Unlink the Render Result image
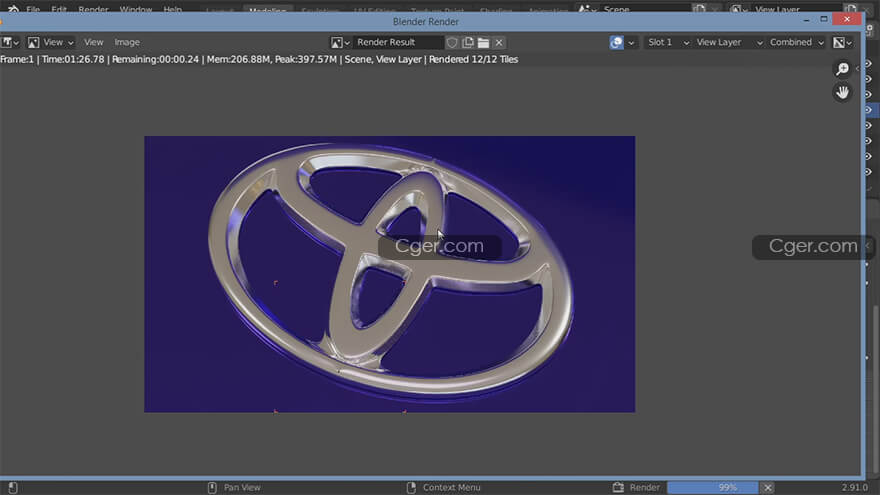This screenshot has height=495, width=880. tap(499, 42)
